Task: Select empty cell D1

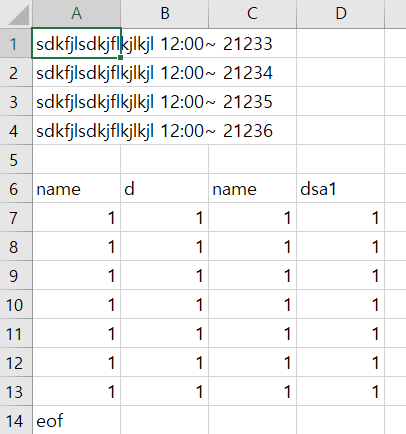Action: tap(341, 43)
